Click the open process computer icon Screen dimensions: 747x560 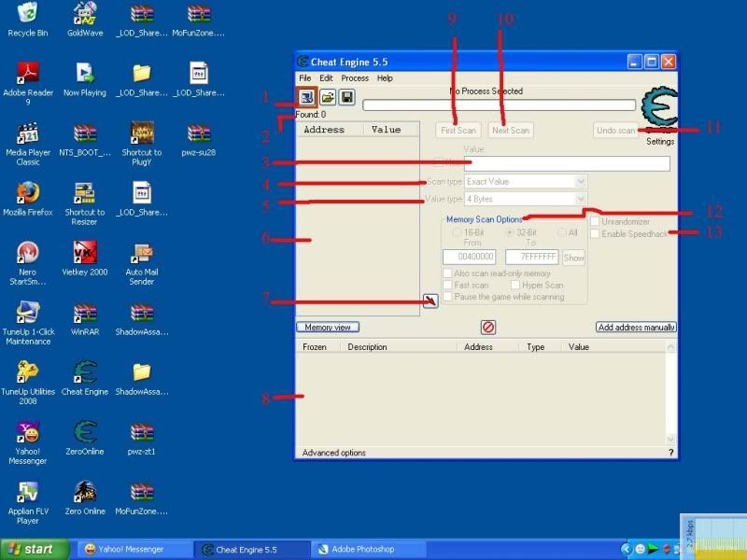307,97
